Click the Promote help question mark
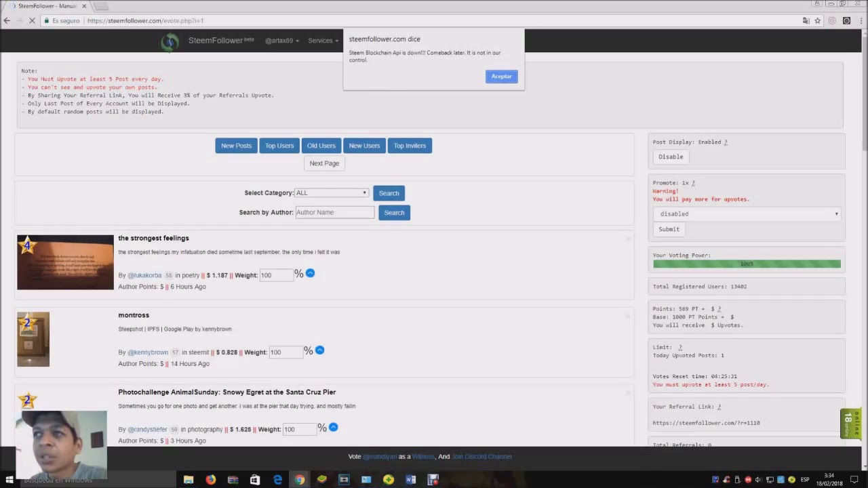868x488 pixels. (x=693, y=183)
